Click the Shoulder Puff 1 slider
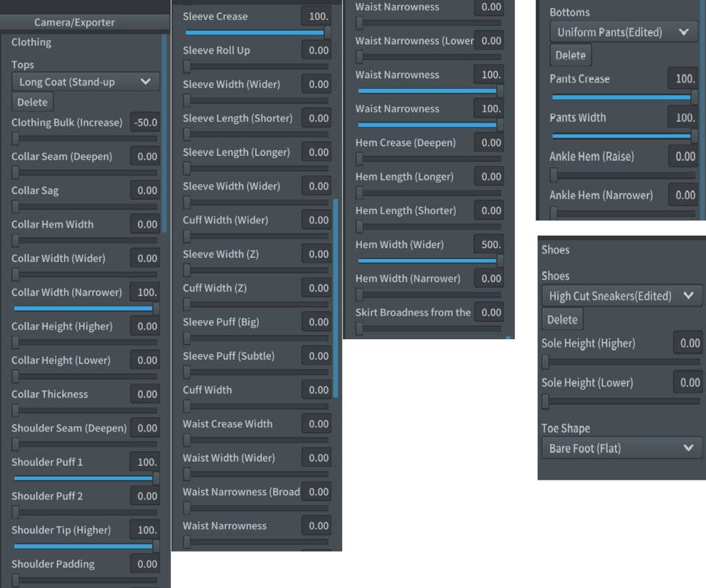This screenshot has height=588, width=706. (85, 478)
